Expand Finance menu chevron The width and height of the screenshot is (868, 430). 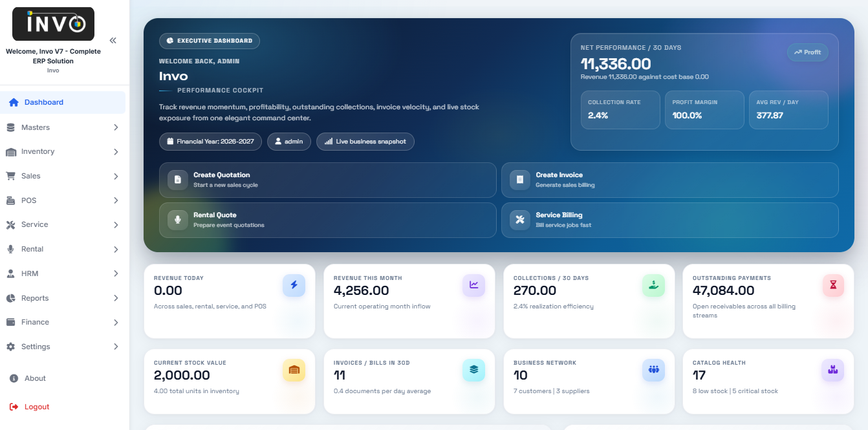[x=116, y=322]
